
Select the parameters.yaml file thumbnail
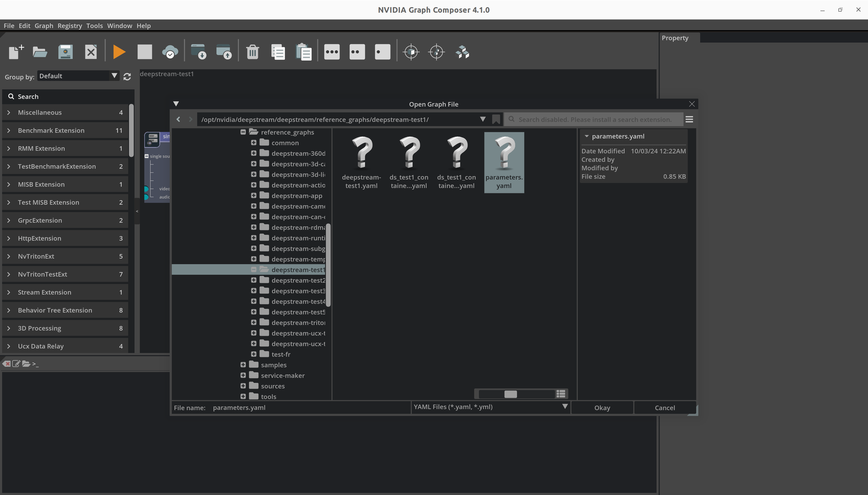504,163
